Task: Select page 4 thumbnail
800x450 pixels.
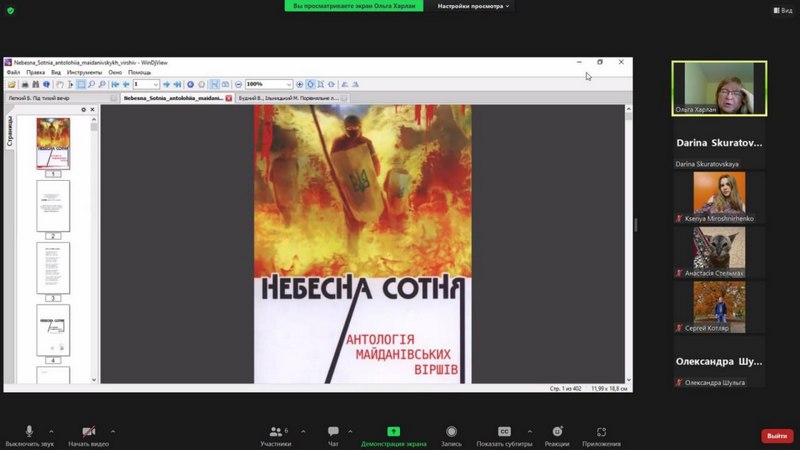Action: click(53, 330)
